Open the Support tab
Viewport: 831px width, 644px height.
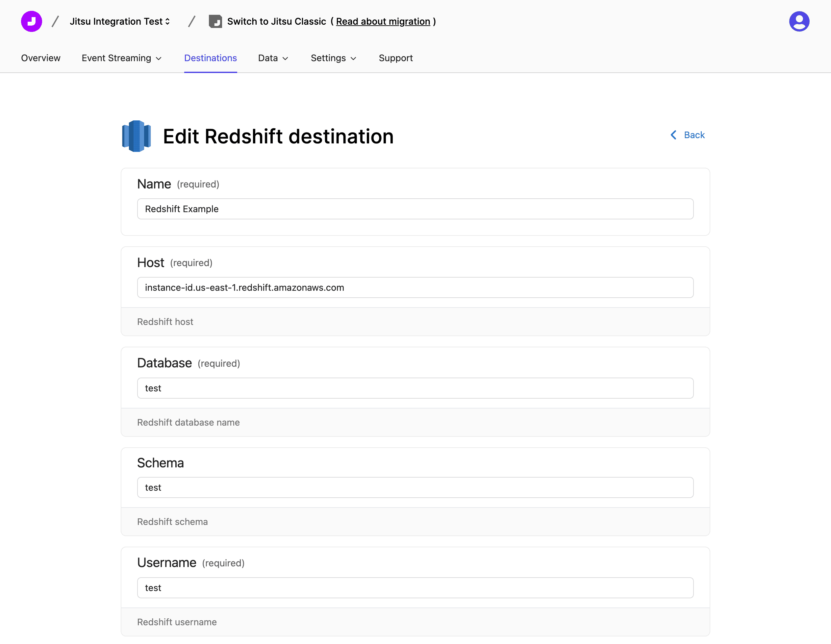(395, 58)
